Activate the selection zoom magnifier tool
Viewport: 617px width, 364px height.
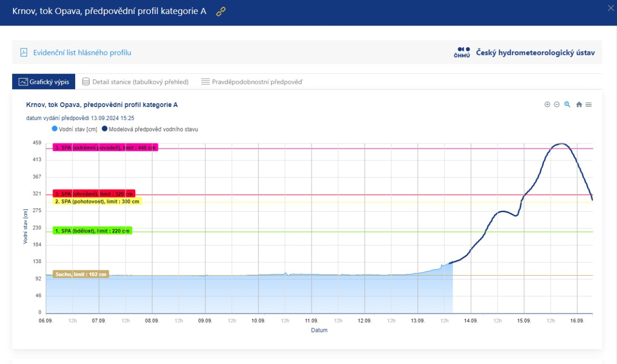click(x=567, y=105)
